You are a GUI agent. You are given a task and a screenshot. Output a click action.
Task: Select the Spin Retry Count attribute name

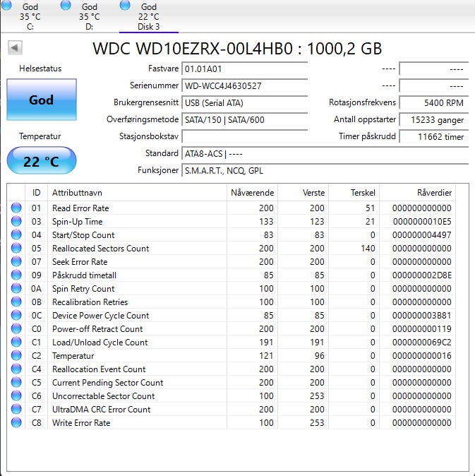point(83,289)
